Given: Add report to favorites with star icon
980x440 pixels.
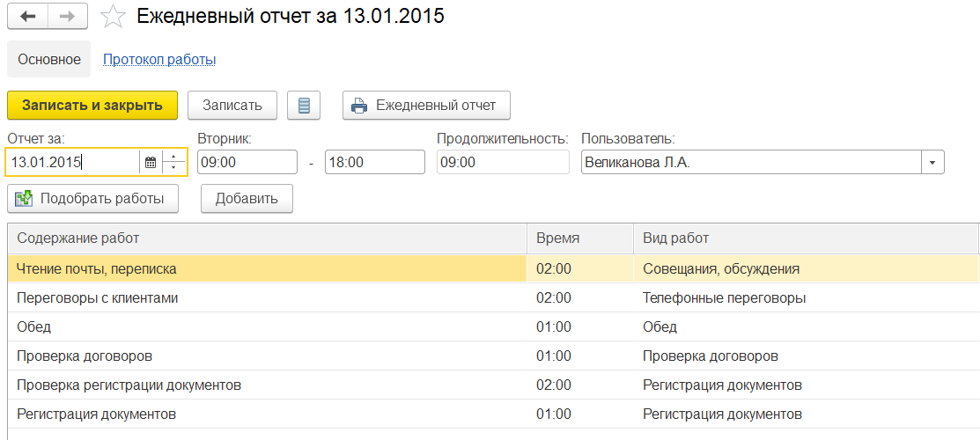Looking at the screenshot, I should 113,16.
